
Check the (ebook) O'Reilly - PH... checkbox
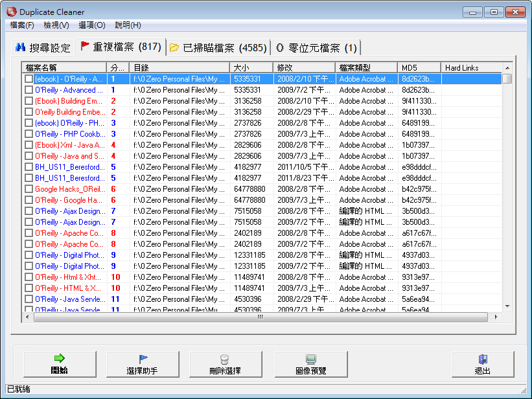pyautogui.click(x=29, y=123)
